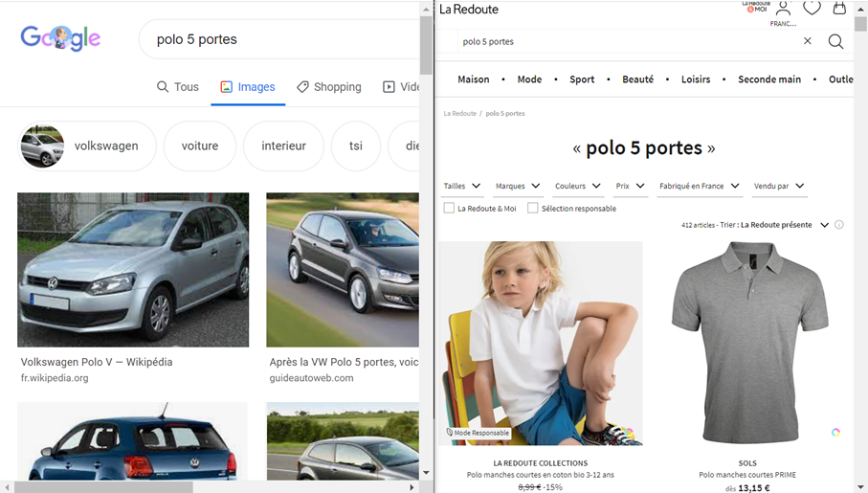
Task: Click the Mode Responsable badge
Action: pos(479,433)
